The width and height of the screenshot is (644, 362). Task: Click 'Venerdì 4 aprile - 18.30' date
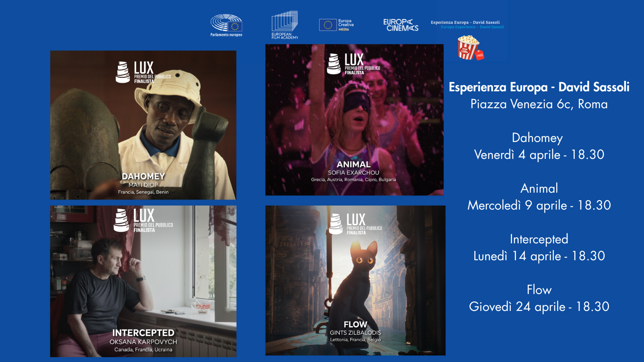click(539, 155)
